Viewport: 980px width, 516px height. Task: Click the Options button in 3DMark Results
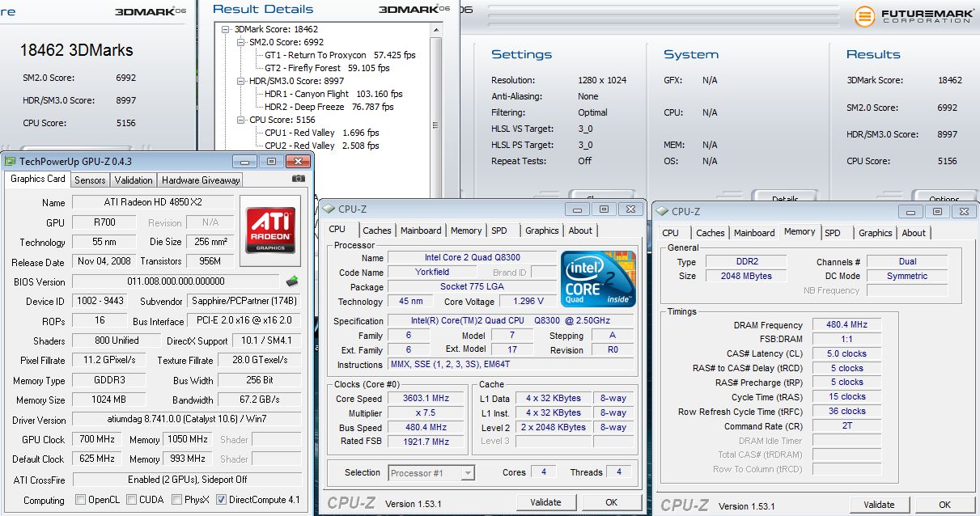click(x=944, y=197)
